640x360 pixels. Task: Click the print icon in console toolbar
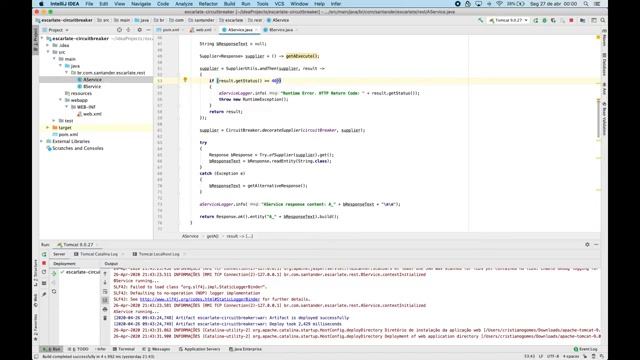click(105, 309)
